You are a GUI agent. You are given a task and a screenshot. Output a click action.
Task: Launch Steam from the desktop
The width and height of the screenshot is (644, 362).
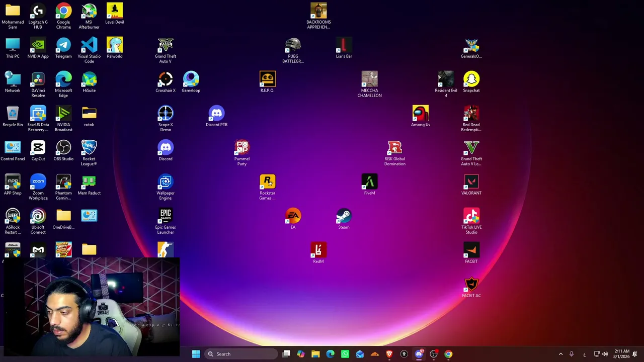(344, 219)
